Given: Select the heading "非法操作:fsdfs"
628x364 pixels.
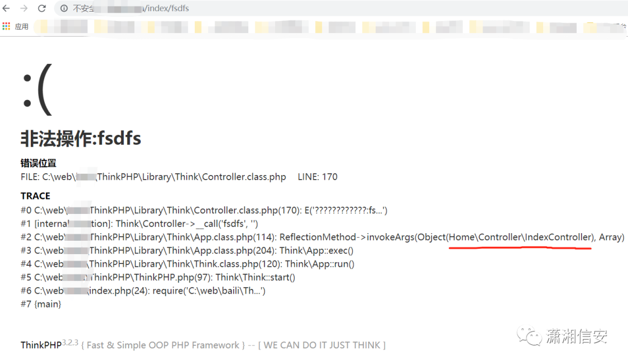Looking at the screenshot, I should (x=81, y=138).
